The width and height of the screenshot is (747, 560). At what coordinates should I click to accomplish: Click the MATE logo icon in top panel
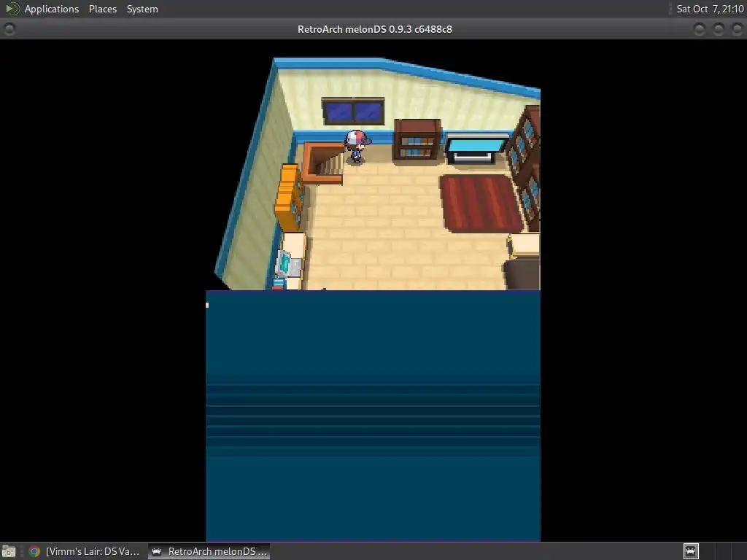click(x=12, y=9)
